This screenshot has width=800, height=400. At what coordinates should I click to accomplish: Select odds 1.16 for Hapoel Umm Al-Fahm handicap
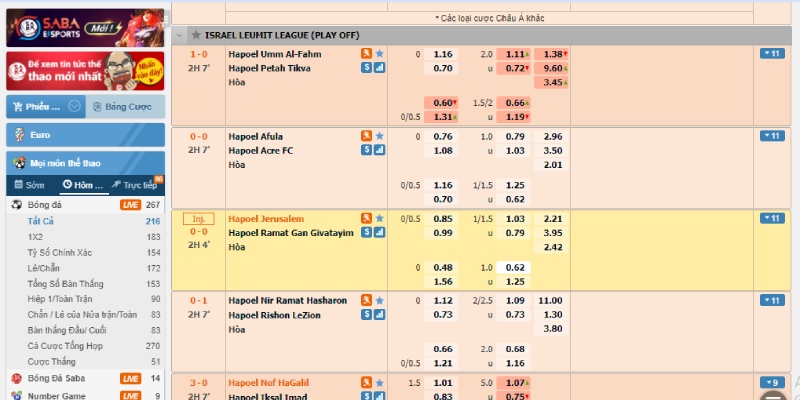[x=443, y=54]
